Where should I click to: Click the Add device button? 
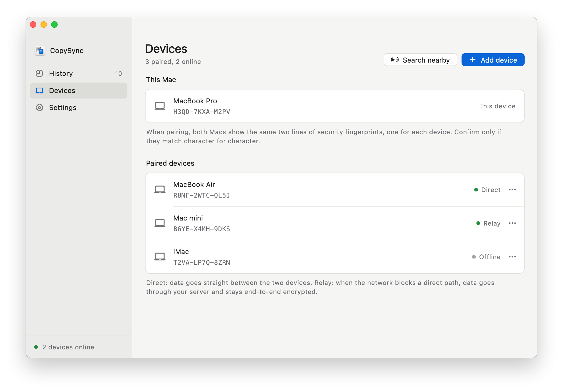(493, 60)
